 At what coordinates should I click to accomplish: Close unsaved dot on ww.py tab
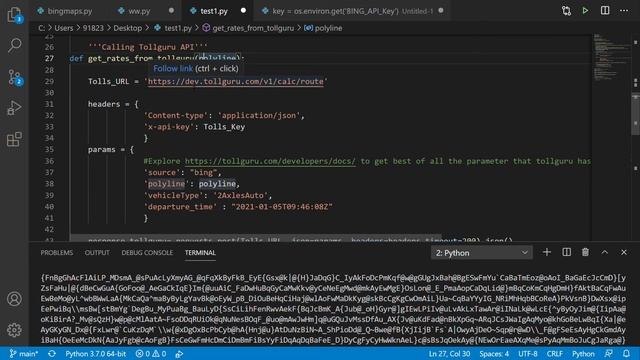point(171,11)
